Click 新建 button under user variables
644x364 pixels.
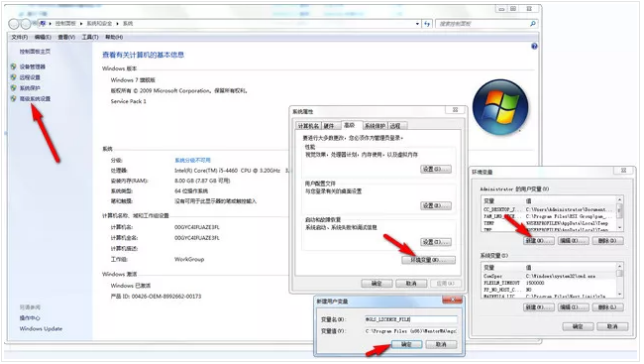[x=539, y=241]
